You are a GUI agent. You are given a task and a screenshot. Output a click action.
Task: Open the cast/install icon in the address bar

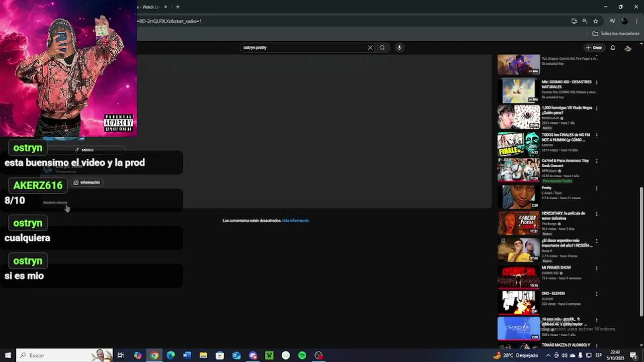tap(574, 21)
